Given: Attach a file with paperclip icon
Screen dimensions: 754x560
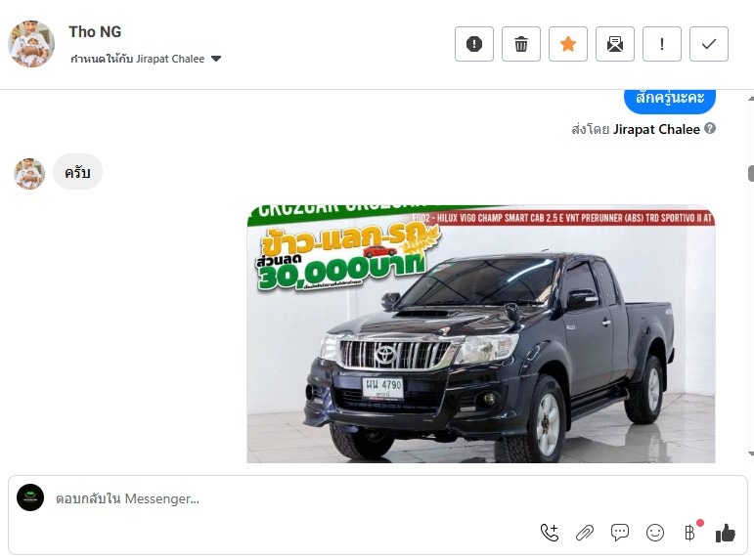Looking at the screenshot, I should 585,533.
